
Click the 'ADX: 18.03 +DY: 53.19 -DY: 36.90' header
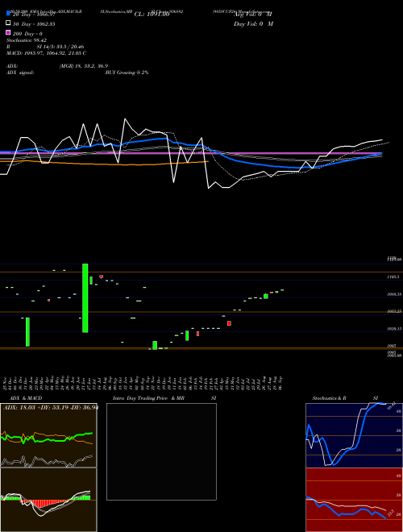coord(51,407)
